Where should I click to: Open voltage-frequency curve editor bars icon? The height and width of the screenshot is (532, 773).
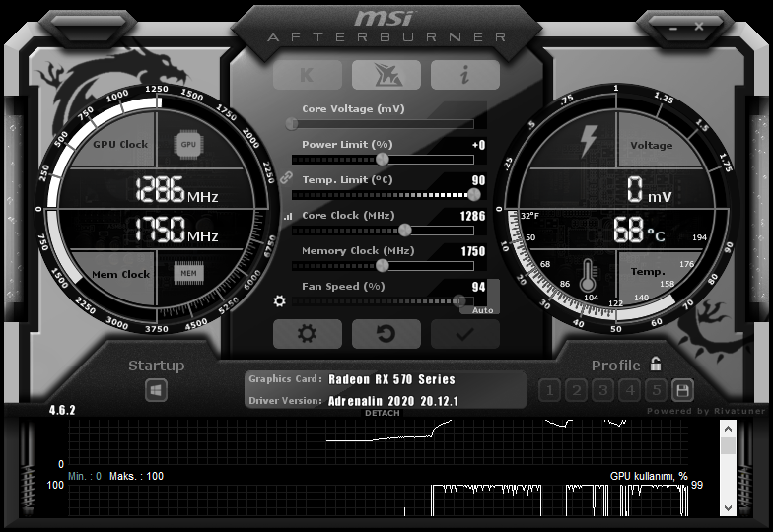pyautogui.click(x=288, y=217)
